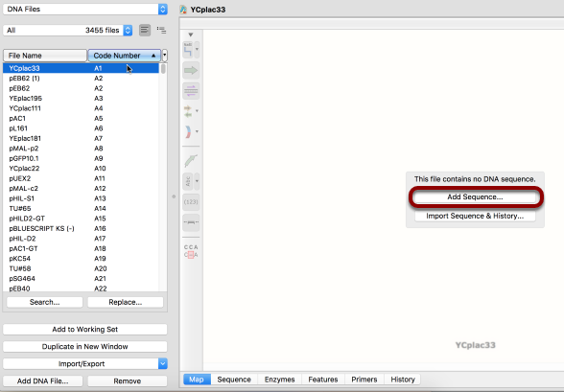Switch to the compact list view icon

[x=161, y=30]
